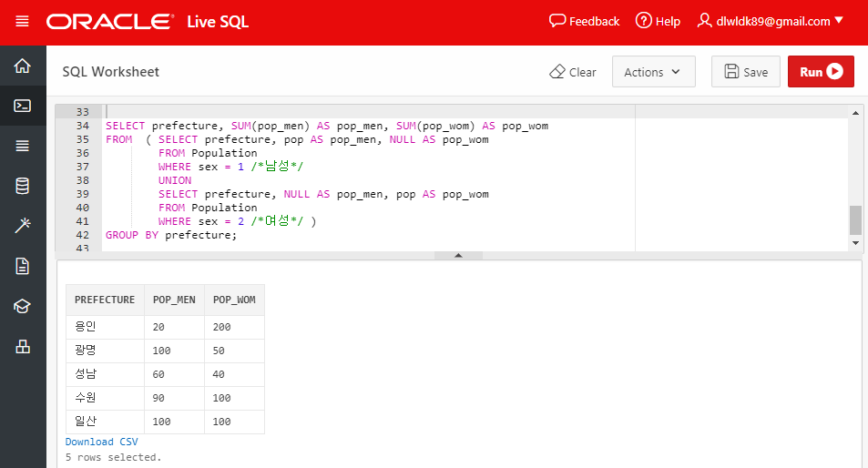The height and width of the screenshot is (468, 868).
Task: Open the hamburger navigation menu
Action: 22,22
